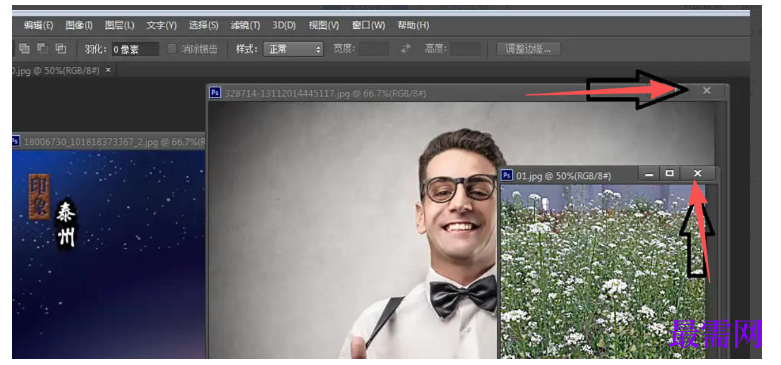Click the flower field image canvas
The width and height of the screenshot is (781, 365).
603,271
